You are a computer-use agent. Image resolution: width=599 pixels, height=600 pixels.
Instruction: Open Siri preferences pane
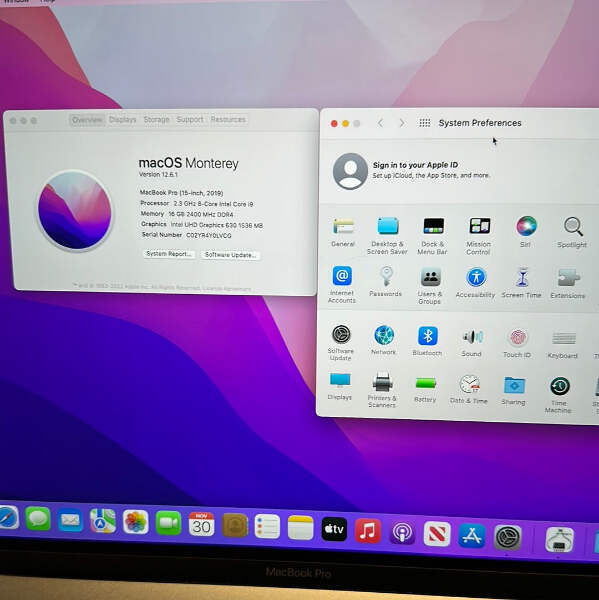click(x=526, y=231)
